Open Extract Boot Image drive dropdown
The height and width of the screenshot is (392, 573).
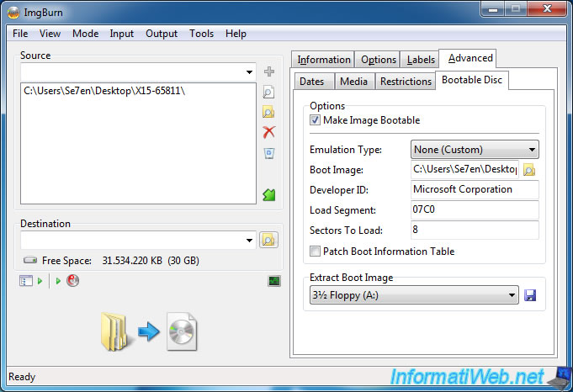click(x=414, y=294)
